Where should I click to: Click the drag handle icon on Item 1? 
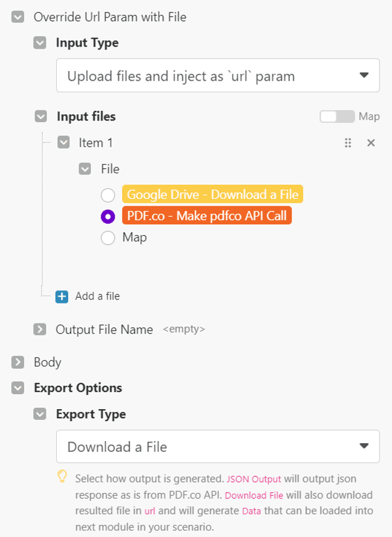(x=348, y=143)
